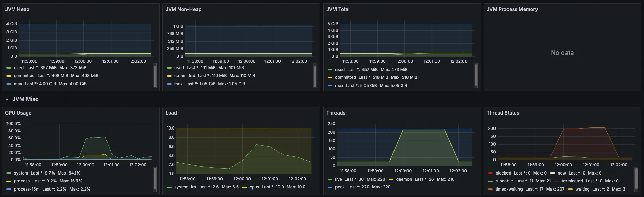
Task: Toggle the 'used' series in JVM Heap legend
Action: [x=18, y=68]
